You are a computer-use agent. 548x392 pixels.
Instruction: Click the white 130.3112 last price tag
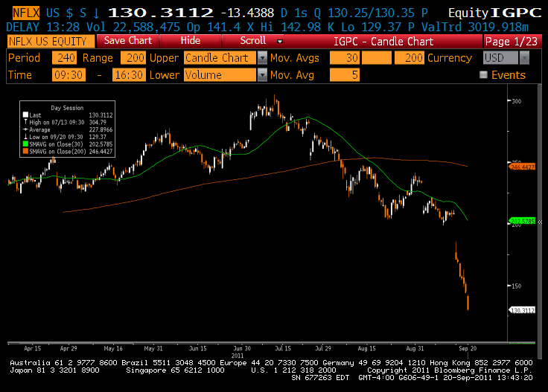point(523,310)
